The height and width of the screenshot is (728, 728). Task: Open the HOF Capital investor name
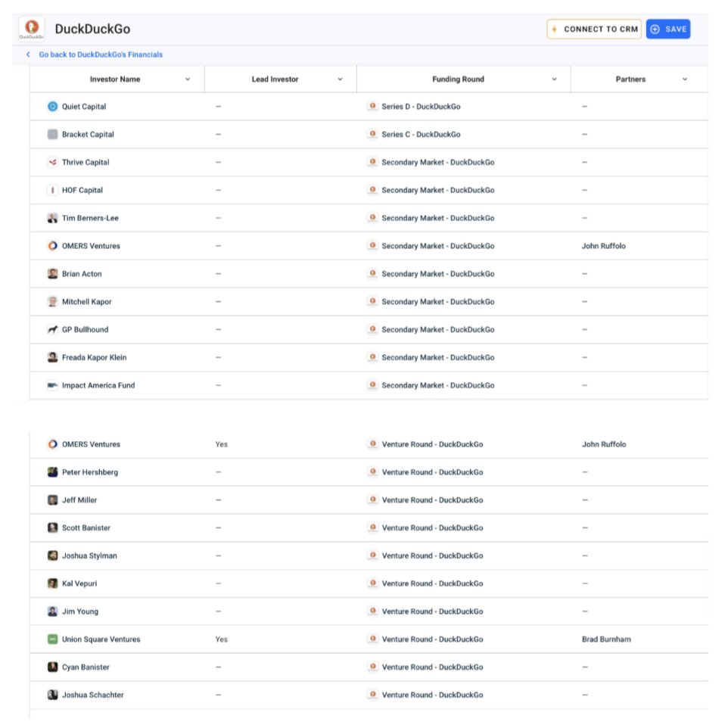(x=82, y=190)
